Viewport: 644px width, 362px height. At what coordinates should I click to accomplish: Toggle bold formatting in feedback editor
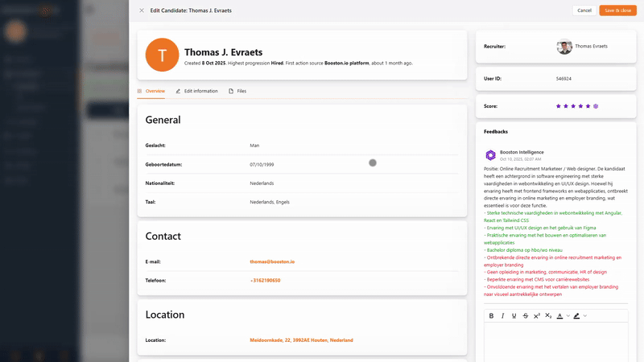[x=492, y=315]
